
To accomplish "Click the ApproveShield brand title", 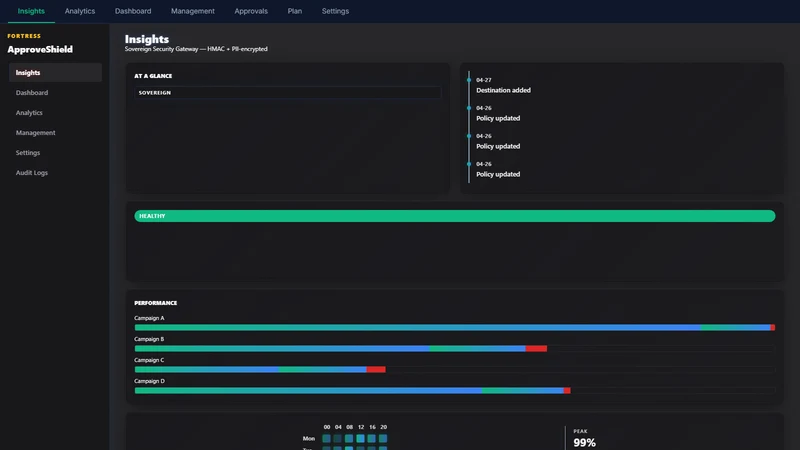I will (40, 49).
